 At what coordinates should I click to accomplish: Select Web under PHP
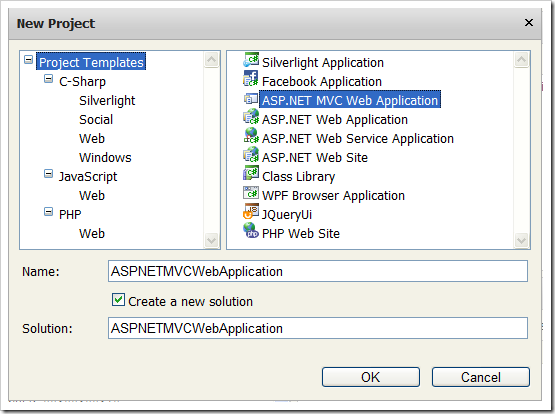click(92, 234)
